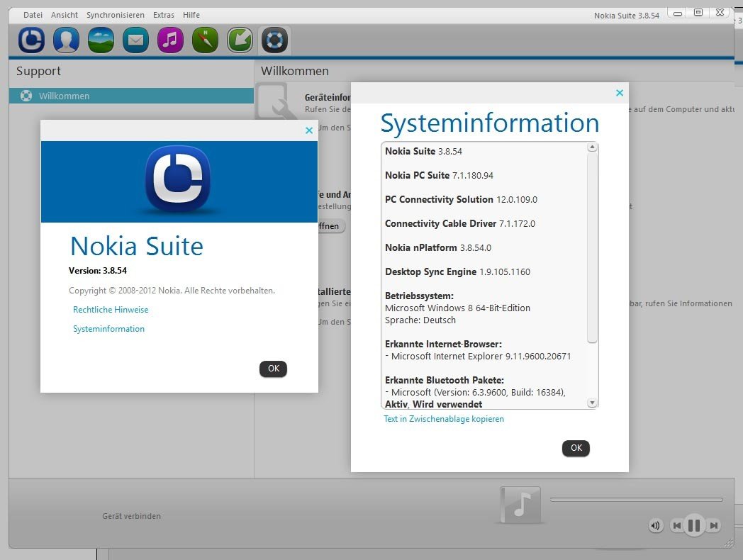Maximize the Nokia Suite window

tap(698, 13)
